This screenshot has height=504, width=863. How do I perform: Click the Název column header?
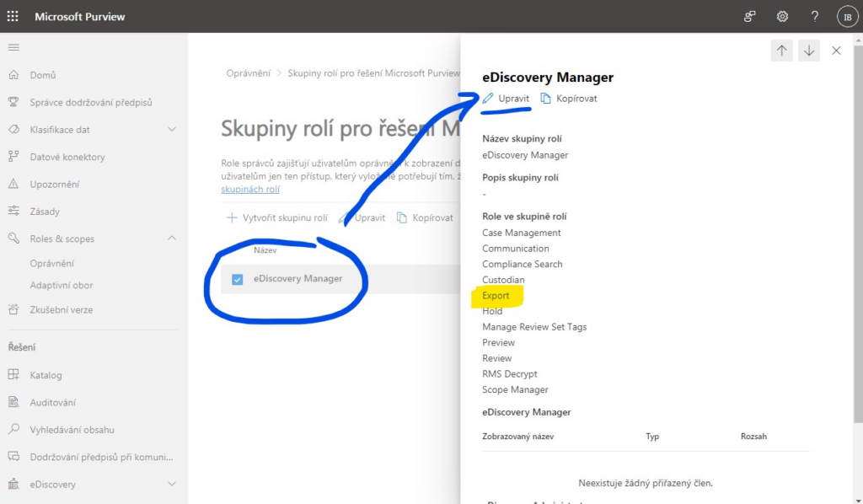[x=265, y=250]
